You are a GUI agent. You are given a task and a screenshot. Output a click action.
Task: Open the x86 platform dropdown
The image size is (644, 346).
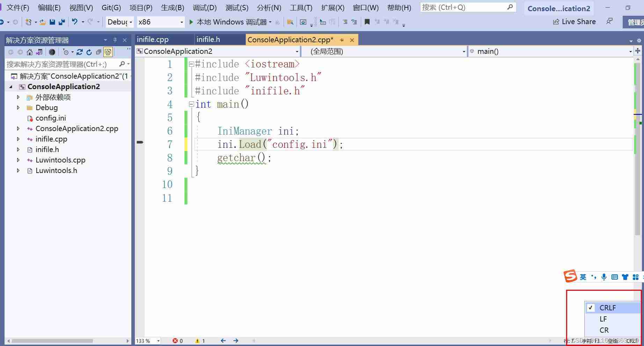tap(182, 22)
